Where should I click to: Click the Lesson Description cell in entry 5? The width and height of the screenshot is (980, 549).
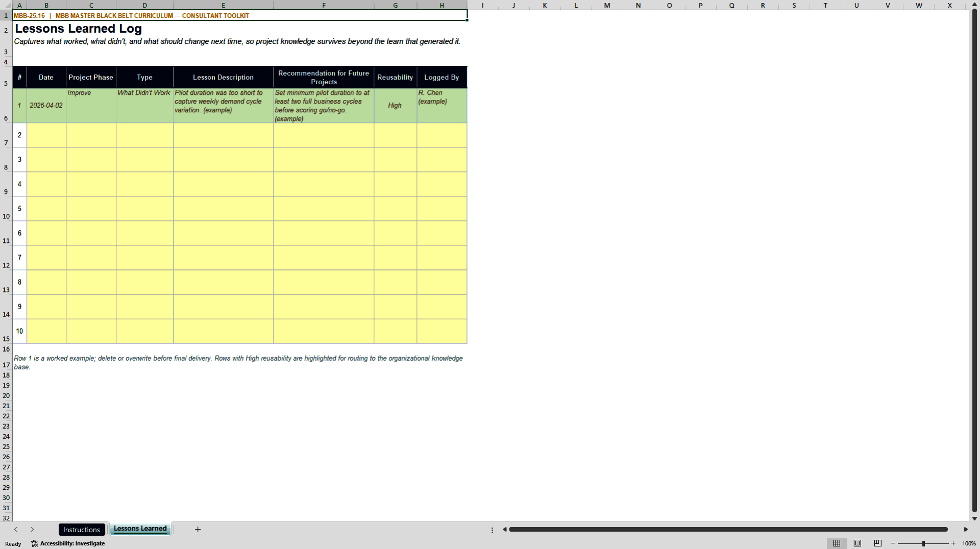pyautogui.click(x=223, y=209)
